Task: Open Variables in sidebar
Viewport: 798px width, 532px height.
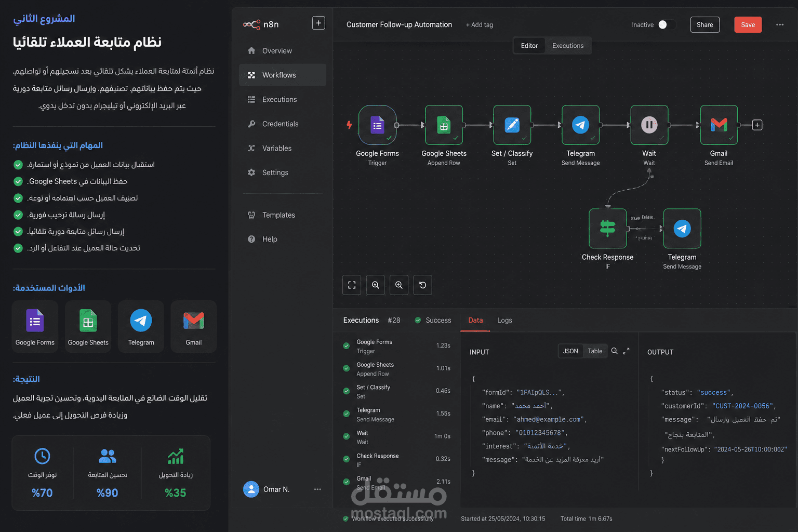Action: coord(283,148)
